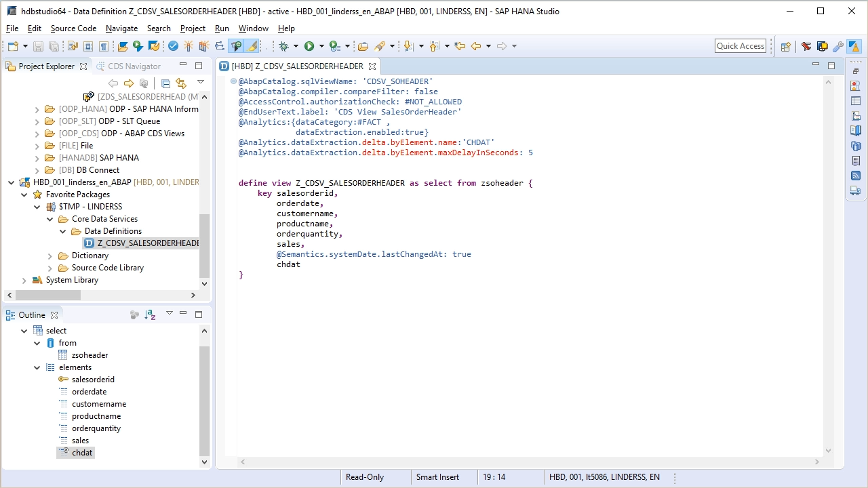Image resolution: width=868 pixels, height=488 pixels.
Task: Click the open book icon in right trim
Action: coord(855,131)
